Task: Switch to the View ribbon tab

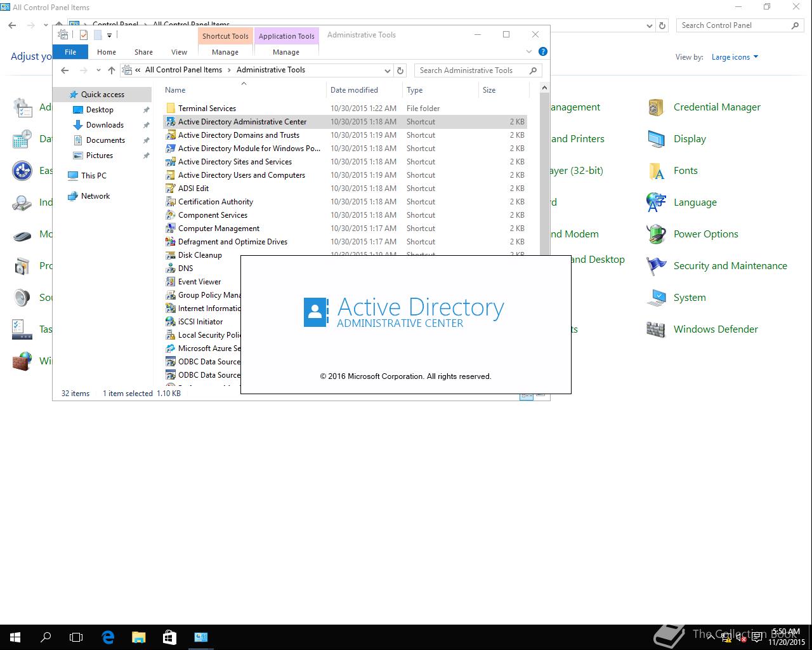Action: pos(179,52)
